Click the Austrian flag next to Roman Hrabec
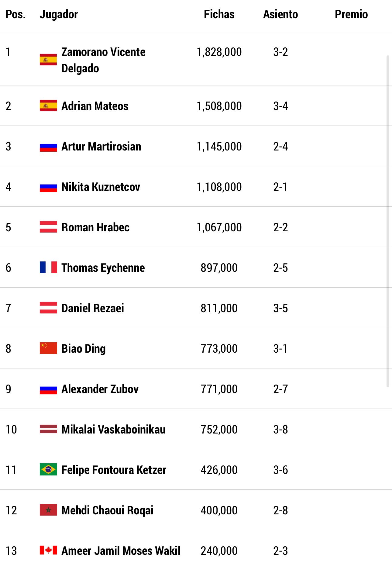 tap(48, 227)
